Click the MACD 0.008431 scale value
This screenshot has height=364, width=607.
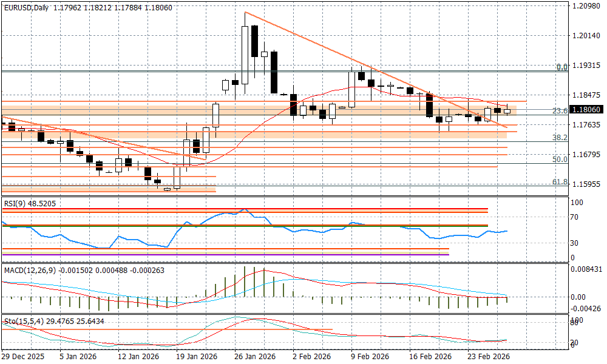[x=586, y=269]
